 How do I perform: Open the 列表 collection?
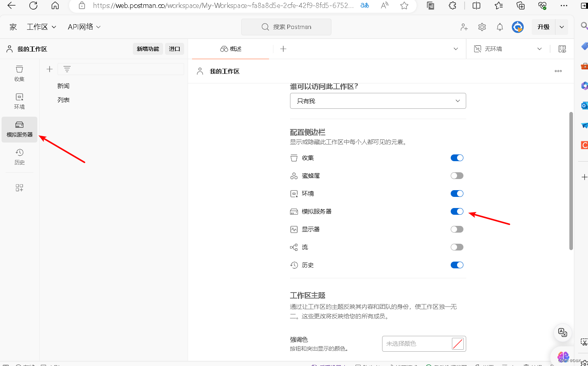tap(63, 100)
